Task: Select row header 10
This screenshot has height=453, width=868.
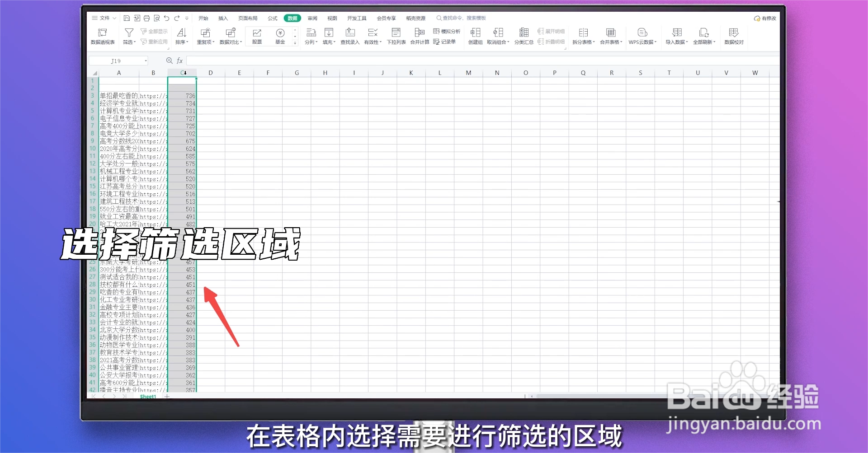Action: 93,149
